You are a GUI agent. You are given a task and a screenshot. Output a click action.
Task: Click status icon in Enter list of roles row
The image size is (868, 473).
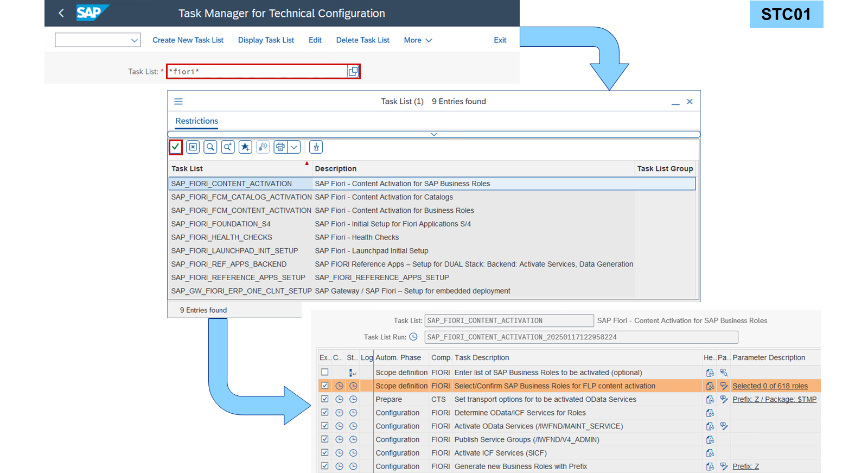(x=353, y=373)
